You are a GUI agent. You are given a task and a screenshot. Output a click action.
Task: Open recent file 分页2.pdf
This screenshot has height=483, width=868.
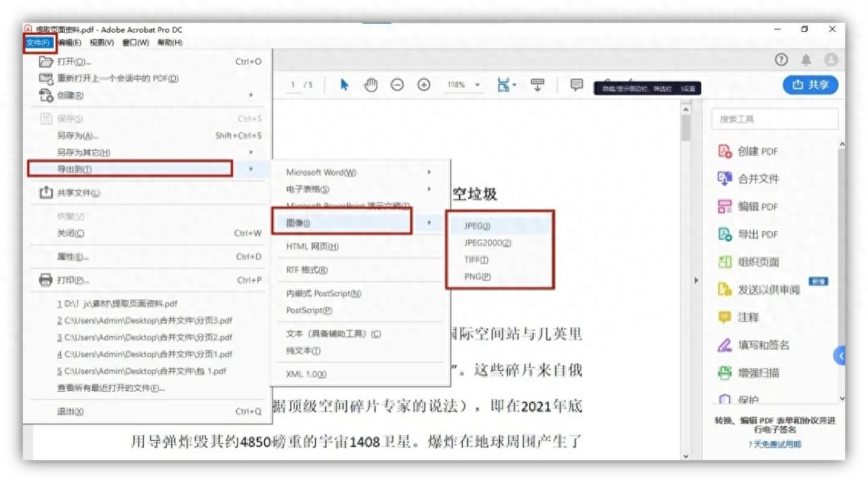pos(145,337)
